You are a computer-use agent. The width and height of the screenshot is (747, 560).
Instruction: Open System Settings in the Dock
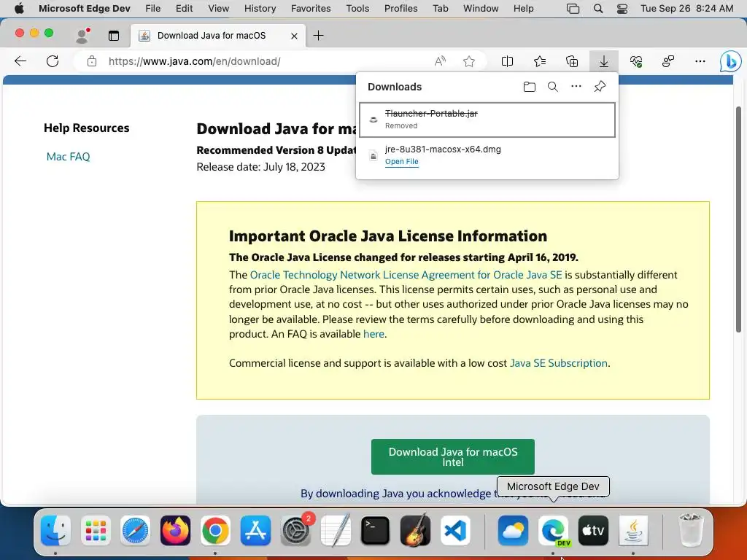tap(295, 530)
